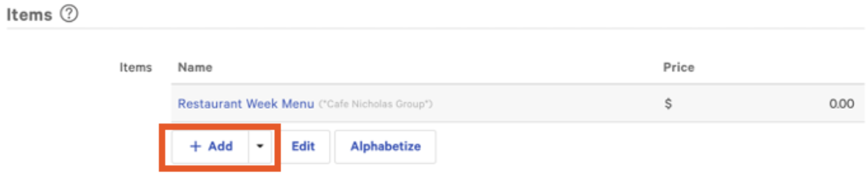Select the 0.00 price value
Screen dimensions: 868x177
pyautogui.click(x=842, y=104)
